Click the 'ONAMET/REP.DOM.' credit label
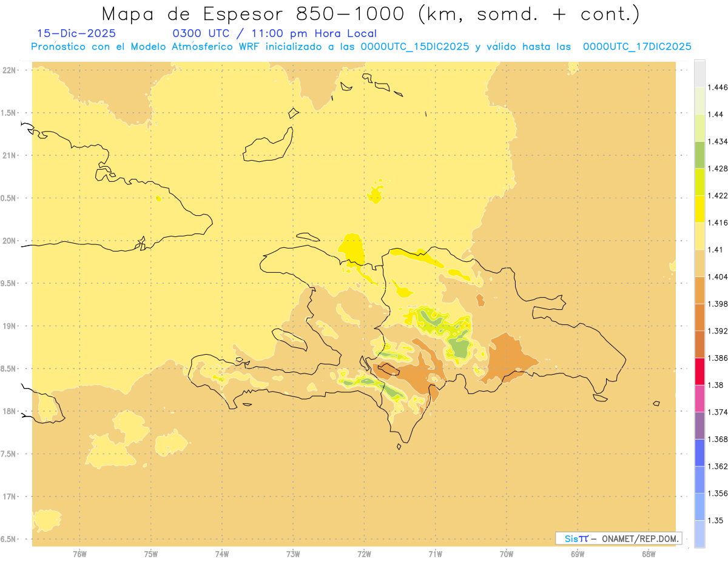 (x=641, y=538)
